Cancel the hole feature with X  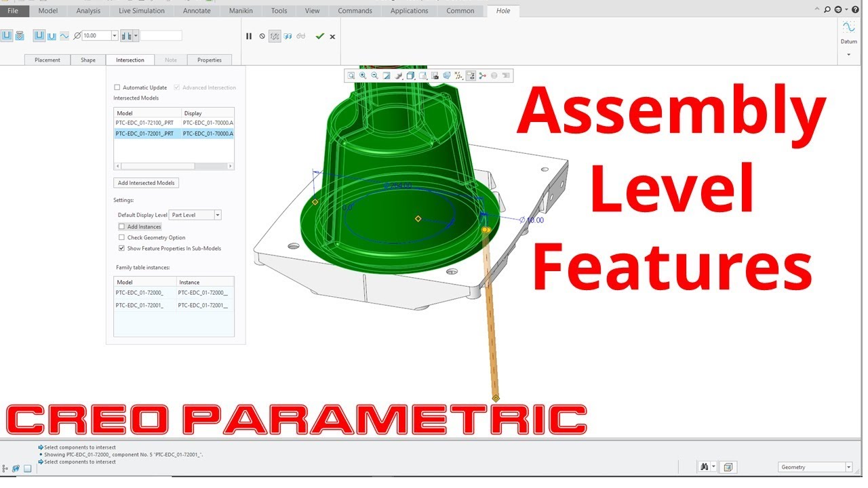(x=332, y=37)
